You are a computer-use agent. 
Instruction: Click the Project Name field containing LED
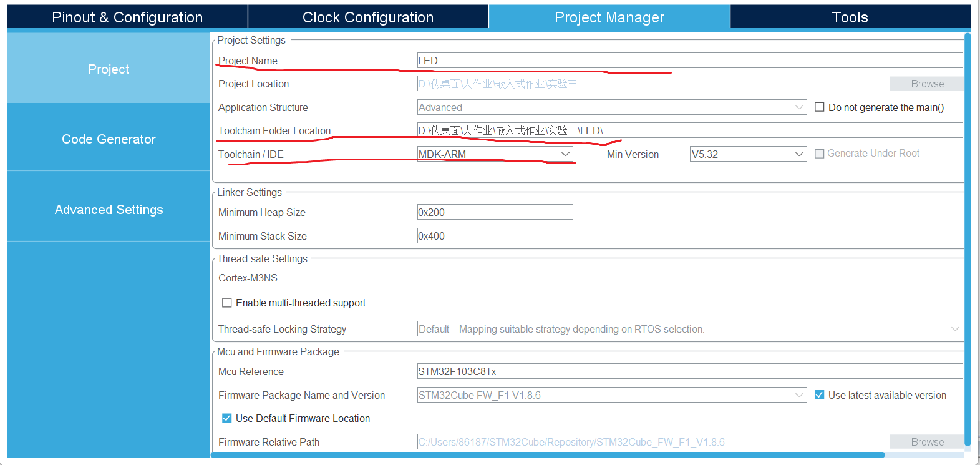690,61
